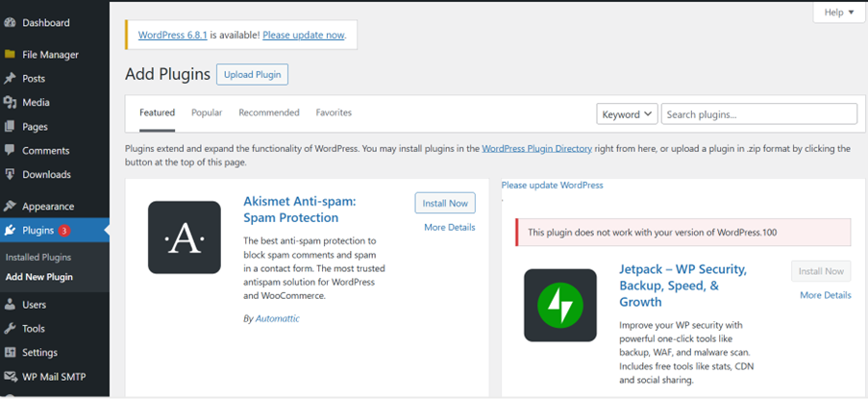Click the Jetpack – WP Security plugin title
868x399 pixels.
pos(683,286)
